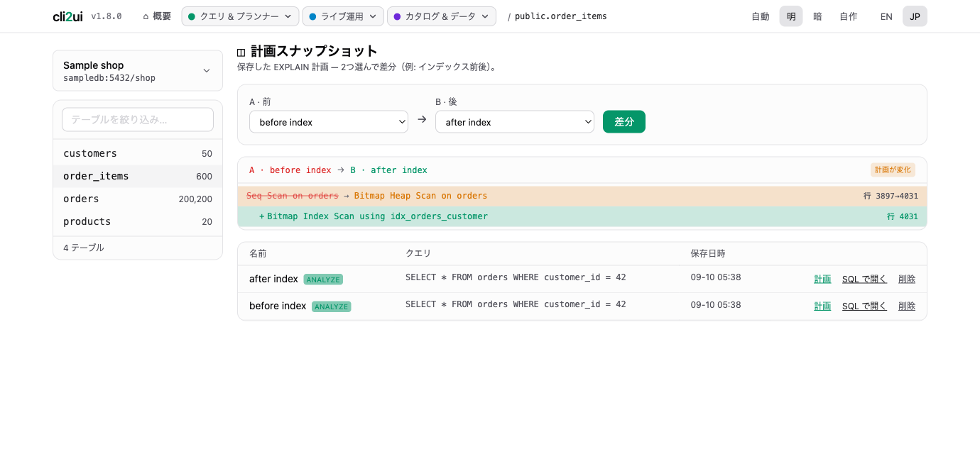Click the 名前 column header

click(258, 253)
